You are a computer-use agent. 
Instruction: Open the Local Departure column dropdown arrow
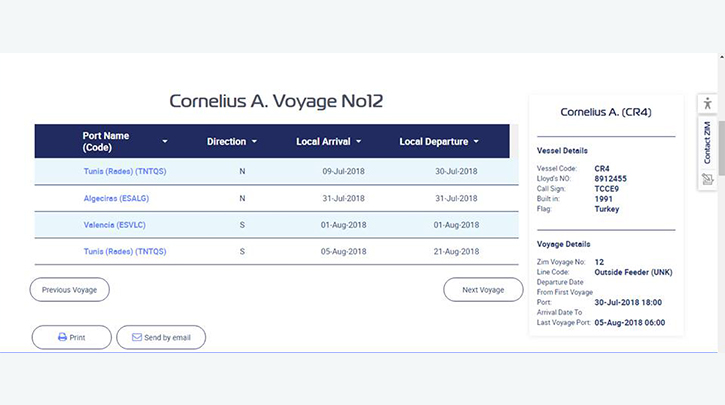pyautogui.click(x=476, y=141)
